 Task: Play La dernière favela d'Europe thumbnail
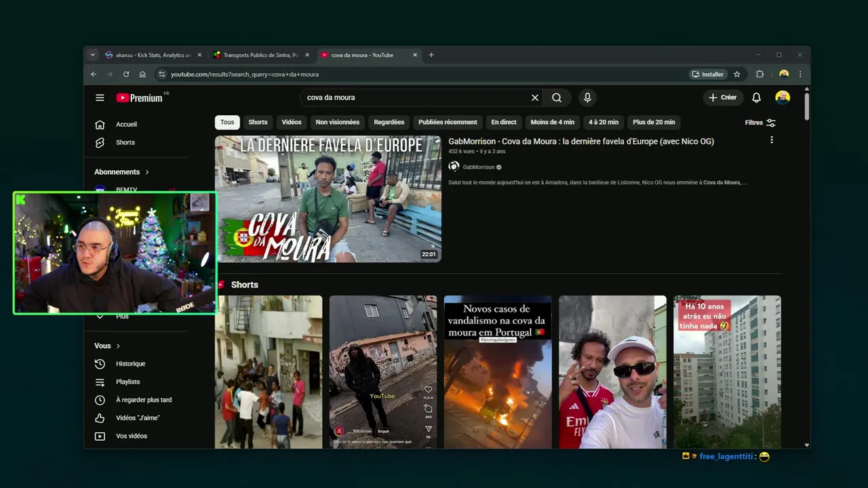pyautogui.click(x=328, y=199)
